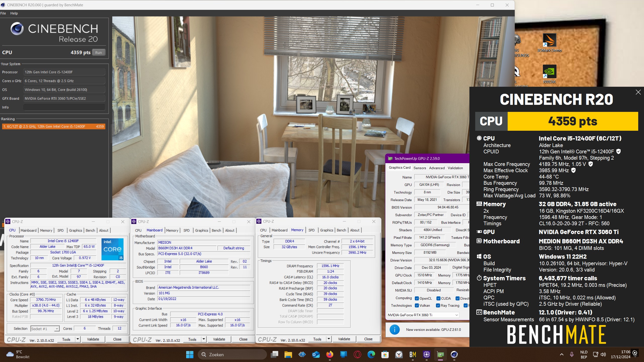
Task: Select Bench tab in Mainboard CPU-Z window
Action: point(216,230)
